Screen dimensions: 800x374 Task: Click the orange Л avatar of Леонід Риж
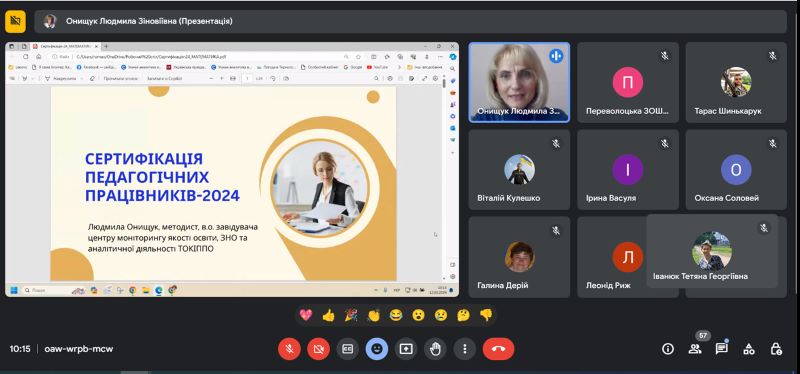[x=628, y=257]
